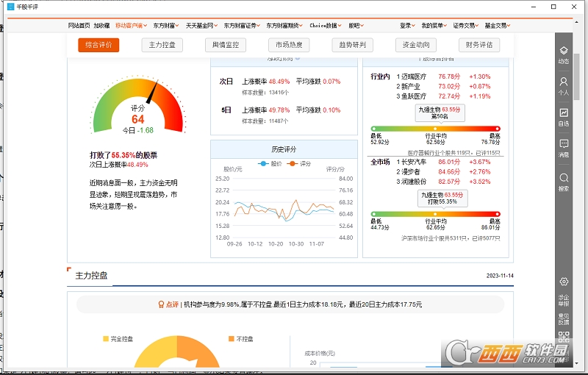
Task: Click the scrollbar up arrow
Action: pos(576,22)
